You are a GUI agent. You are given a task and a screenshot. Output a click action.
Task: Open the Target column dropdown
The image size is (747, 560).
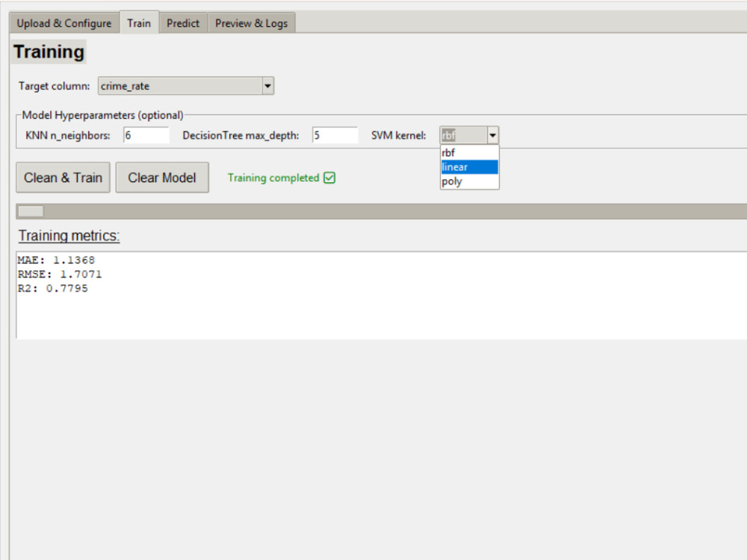tap(267, 85)
